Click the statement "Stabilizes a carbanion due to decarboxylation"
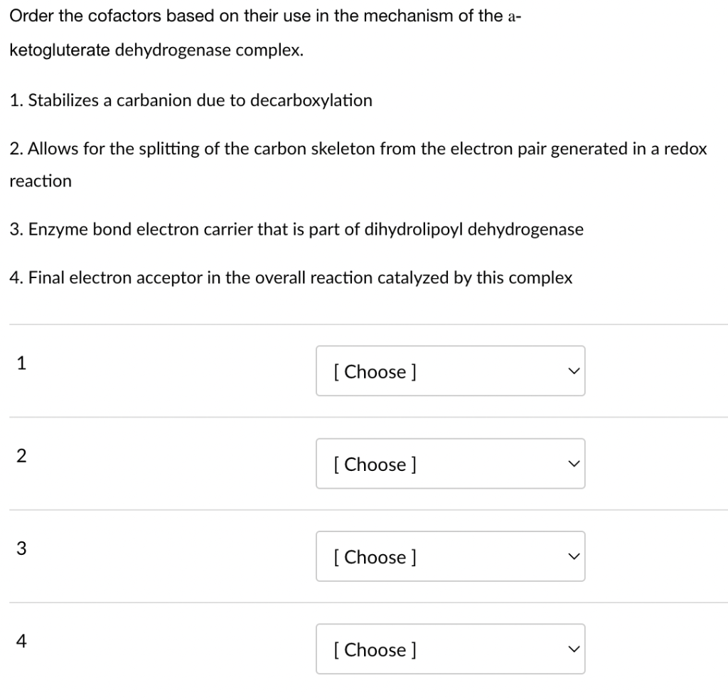 point(191,100)
